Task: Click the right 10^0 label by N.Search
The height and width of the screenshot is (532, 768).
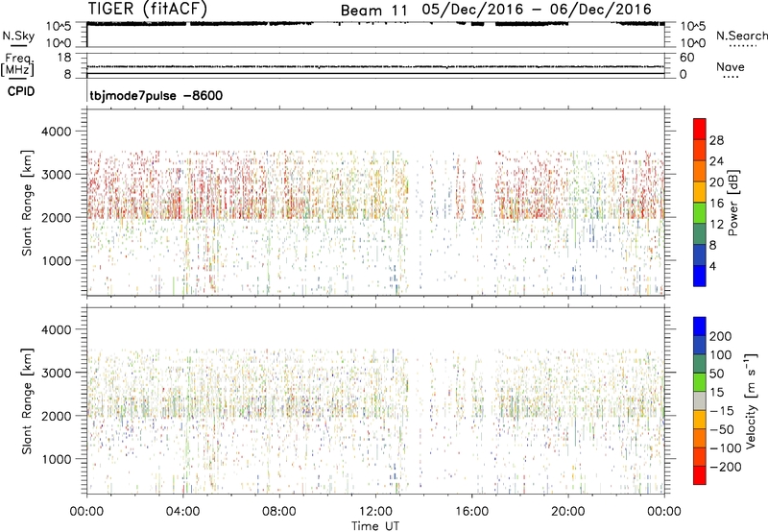Action: [692, 43]
